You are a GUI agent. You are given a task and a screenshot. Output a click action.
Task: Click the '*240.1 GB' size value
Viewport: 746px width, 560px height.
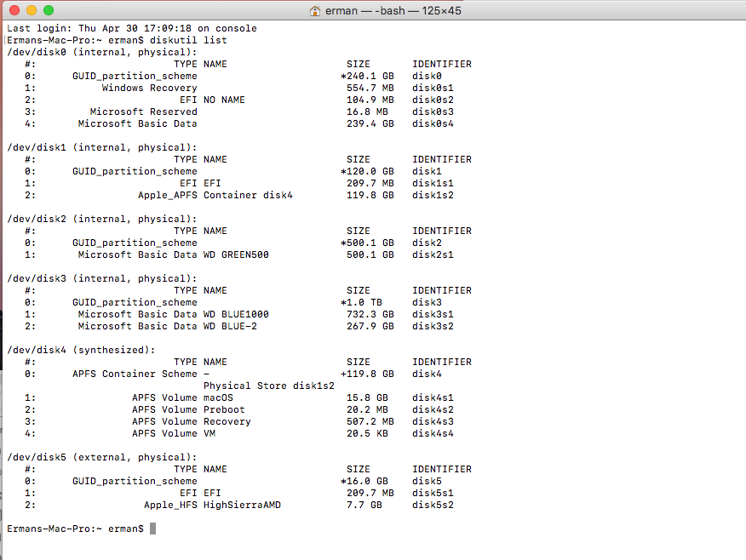(x=367, y=76)
